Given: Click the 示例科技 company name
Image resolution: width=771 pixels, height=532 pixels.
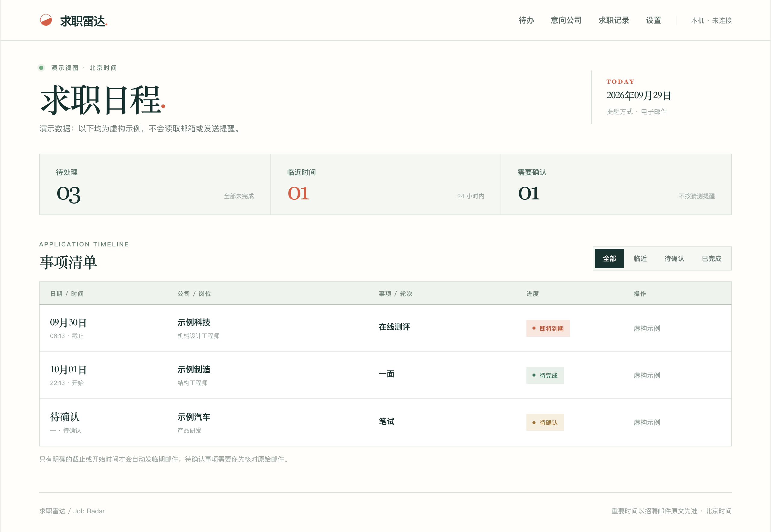Looking at the screenshot, I should [194, 322].
